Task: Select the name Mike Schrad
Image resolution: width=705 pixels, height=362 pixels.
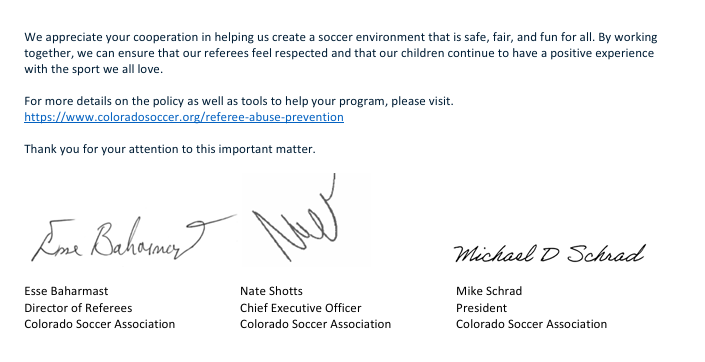Action: point(489,291)
